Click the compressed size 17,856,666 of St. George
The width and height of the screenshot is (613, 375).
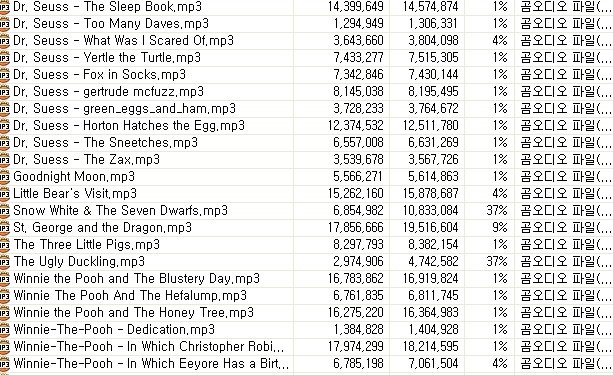[x=355, y=228]
